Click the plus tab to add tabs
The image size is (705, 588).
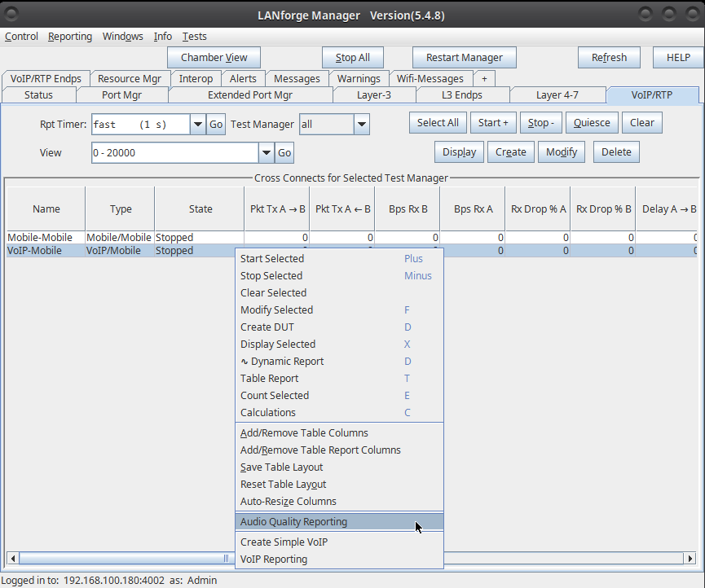click(x=484, y=79)
